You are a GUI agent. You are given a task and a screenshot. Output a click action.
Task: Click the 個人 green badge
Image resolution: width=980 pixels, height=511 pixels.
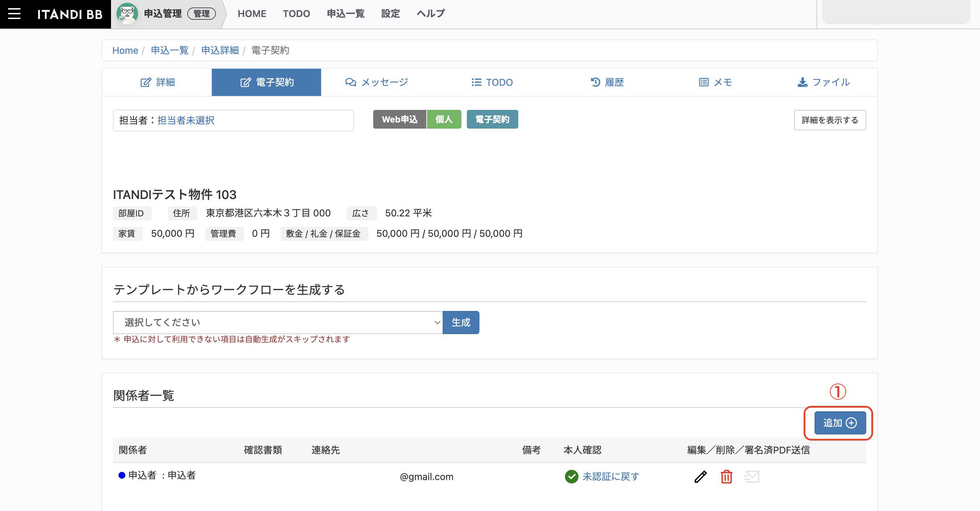[444, 119]
